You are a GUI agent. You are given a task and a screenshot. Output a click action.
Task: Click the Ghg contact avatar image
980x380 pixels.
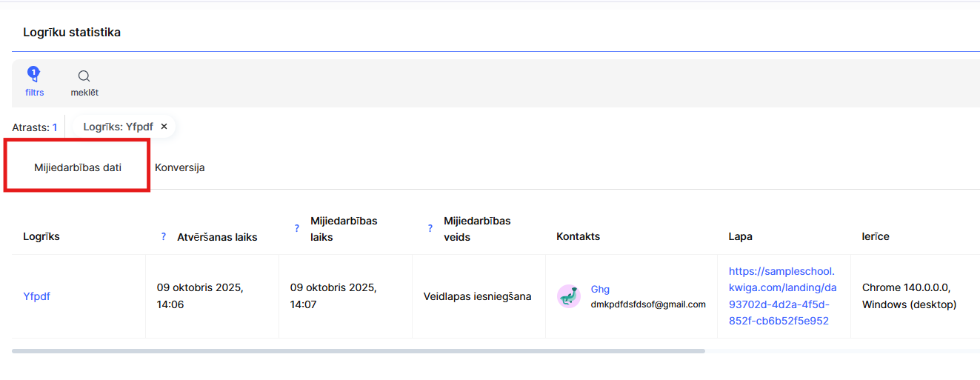click(569, 296)
